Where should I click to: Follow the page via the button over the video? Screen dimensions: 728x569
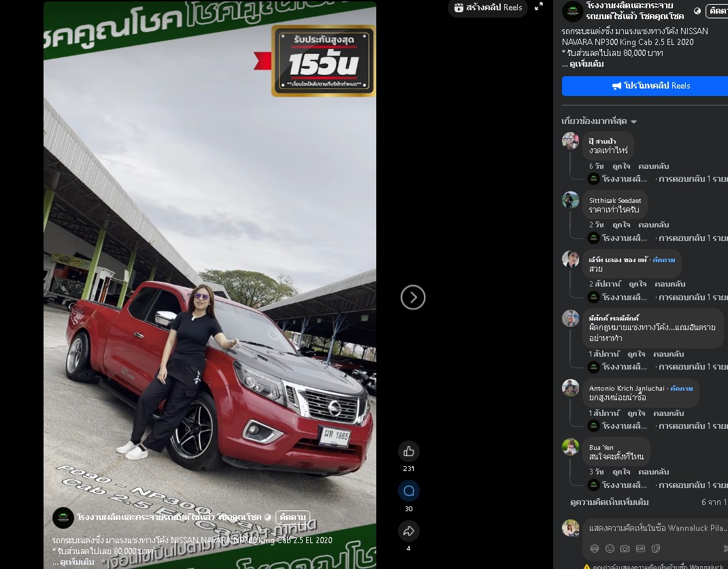tap(293, 517)
